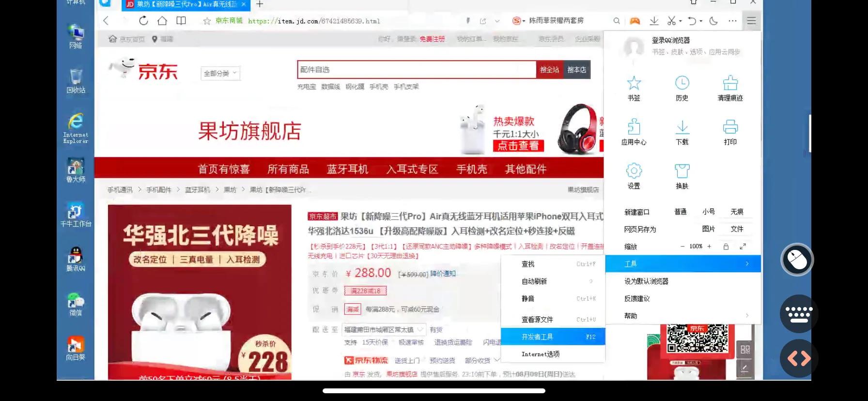Open the search engine selector dropdown
Screen dimensions: 868x401
519,21
